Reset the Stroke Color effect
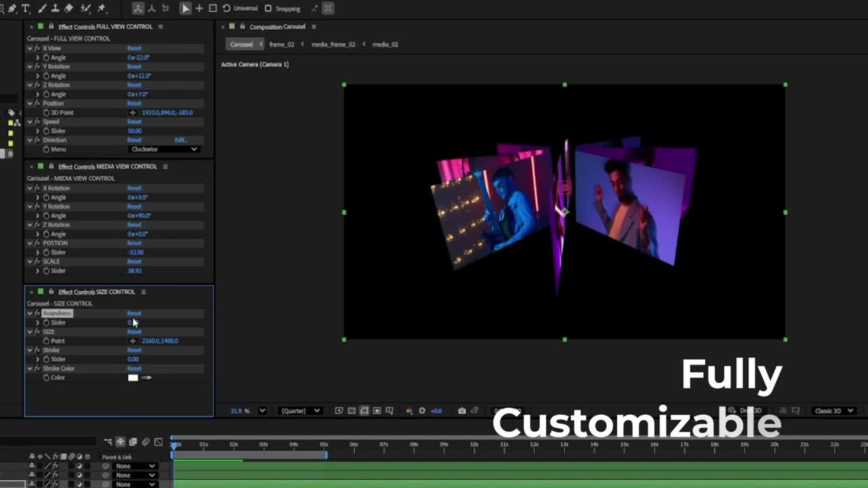This screenshot has height=488, width=868. pos(134,369)
